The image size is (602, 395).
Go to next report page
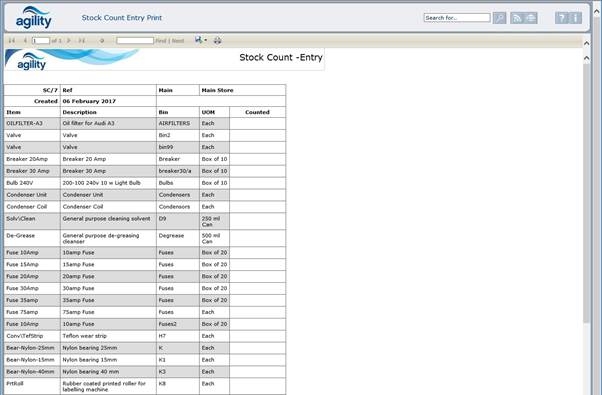tap(69, 40)
